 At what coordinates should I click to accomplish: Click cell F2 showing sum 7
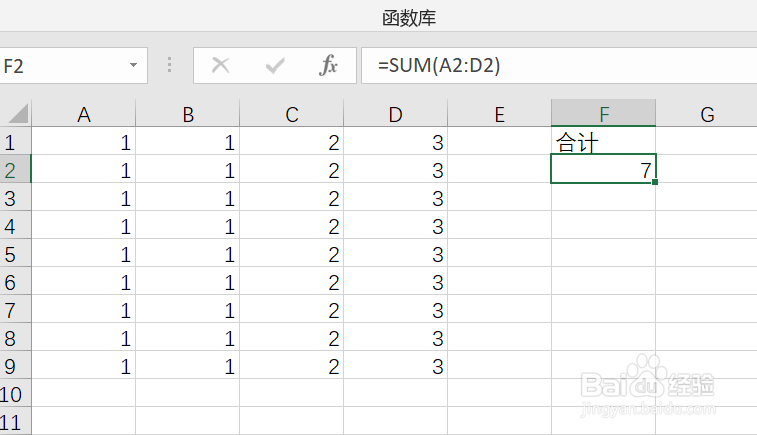[604, 171]
